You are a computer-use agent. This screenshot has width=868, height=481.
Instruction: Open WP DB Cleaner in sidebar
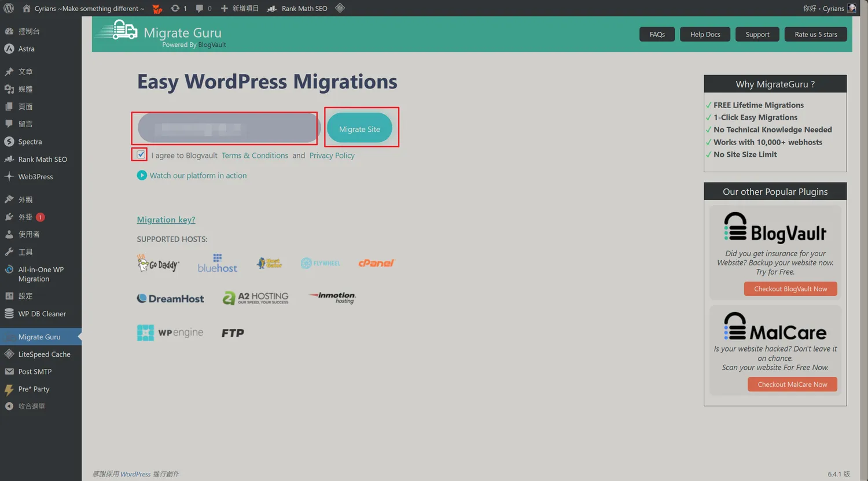(x=42, y=314)
